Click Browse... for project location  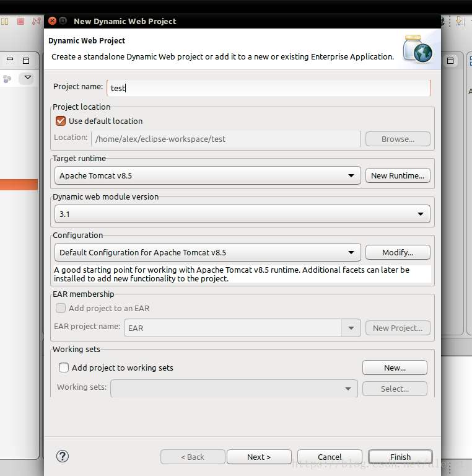pyautogui.click(x=398, y=139)
